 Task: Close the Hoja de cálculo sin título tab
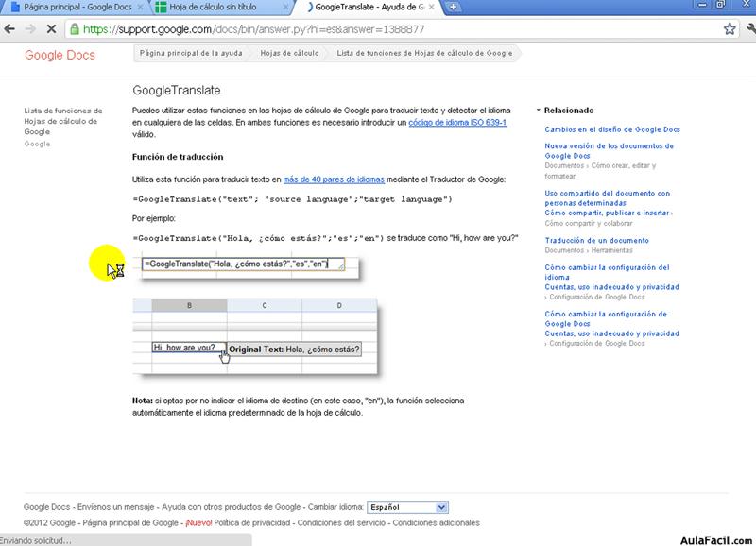285,7
